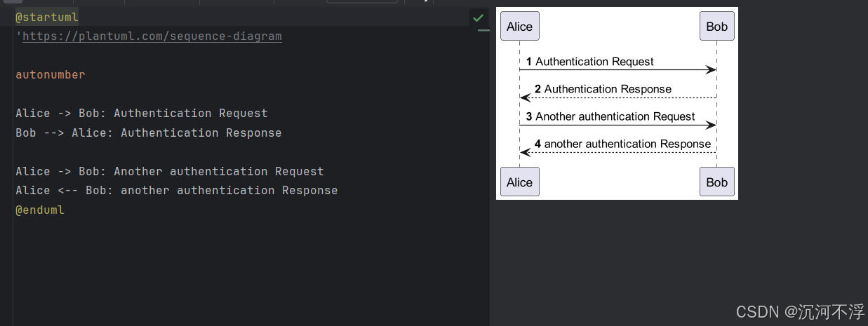Image resolution: width=868 pixels, height=326 pixels.
Task: Click the '2 Authentication Response' message label
Action: coord(603,89)
